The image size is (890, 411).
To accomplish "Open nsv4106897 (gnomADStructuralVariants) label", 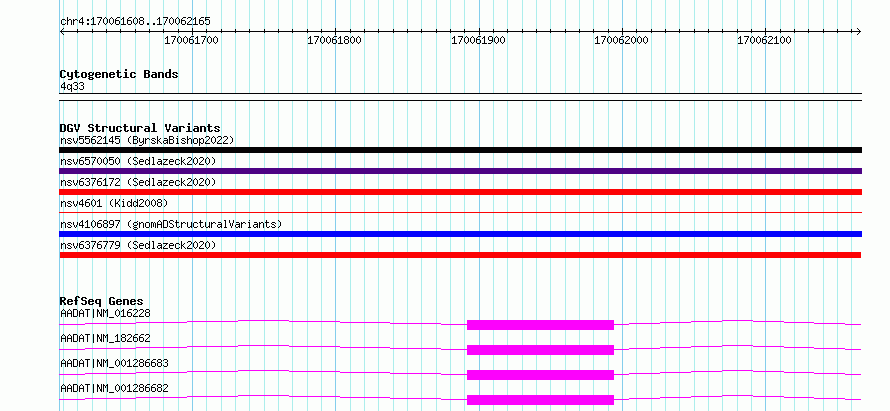I will click(171, 224).
